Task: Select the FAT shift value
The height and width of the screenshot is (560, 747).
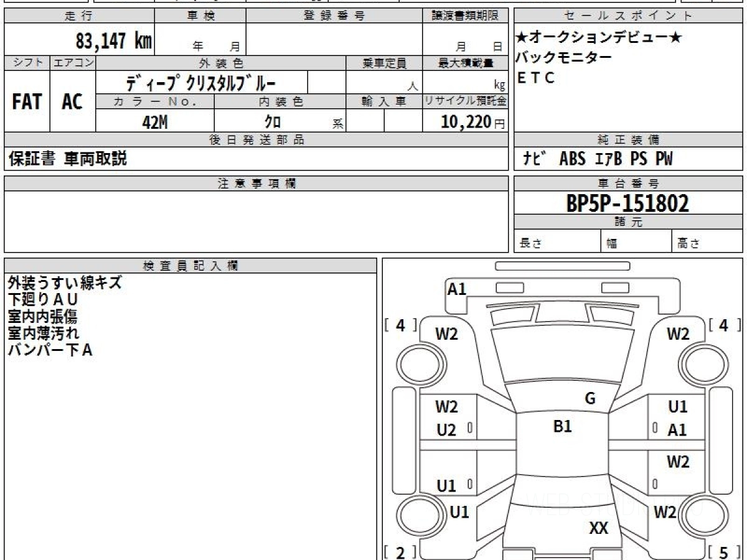Action: tap(27, 101)
